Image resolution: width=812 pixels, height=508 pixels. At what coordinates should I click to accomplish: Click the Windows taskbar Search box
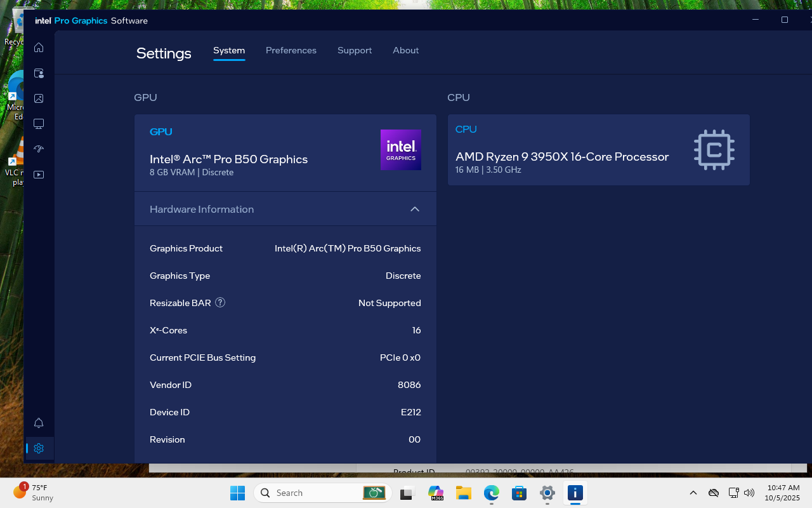click(311, 493)
